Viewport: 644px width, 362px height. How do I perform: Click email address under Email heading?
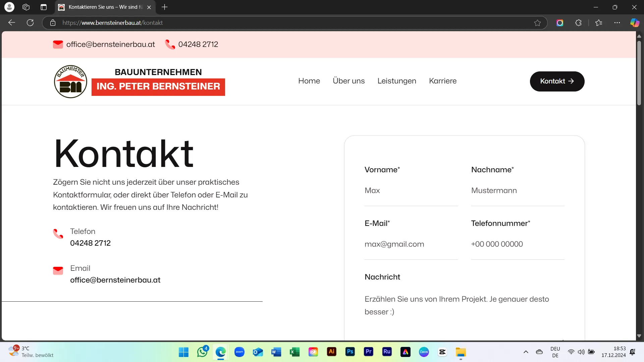[115, 280]
